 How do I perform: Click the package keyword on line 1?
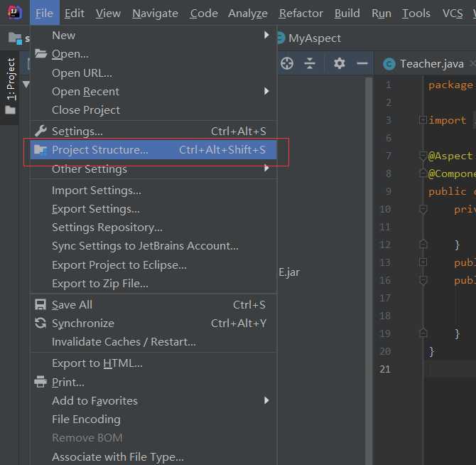point(450,85)
